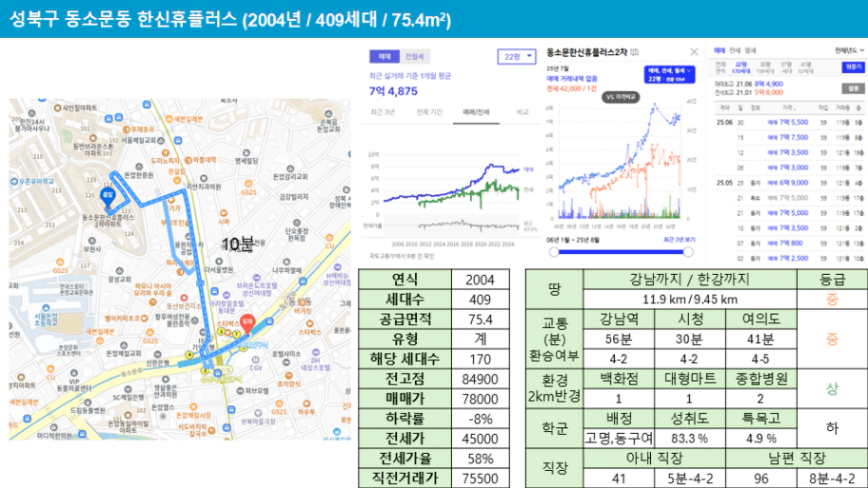
Task: Open the 전체년도 year dropdown
Action: click(x=849, y=50)
